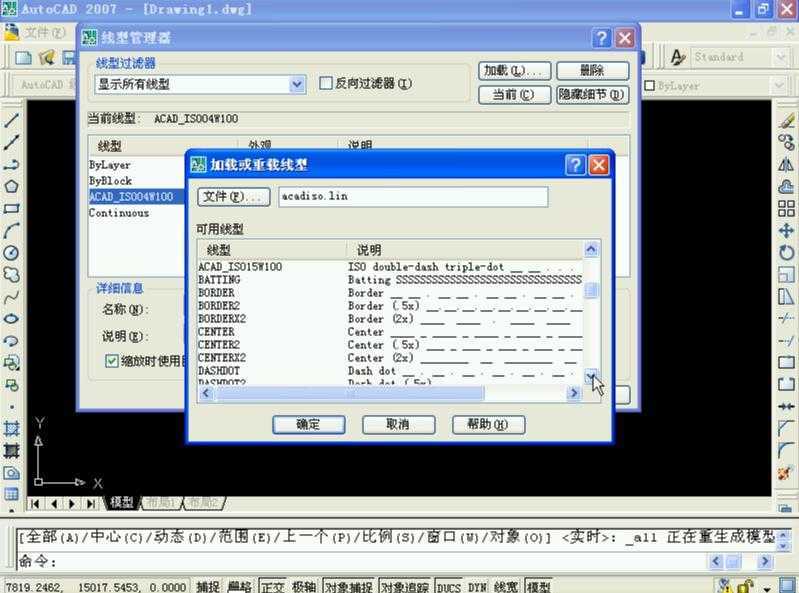Click the 取消 button in load dialog
This screenshot has height=593, width=799.
tap(398, 424)
